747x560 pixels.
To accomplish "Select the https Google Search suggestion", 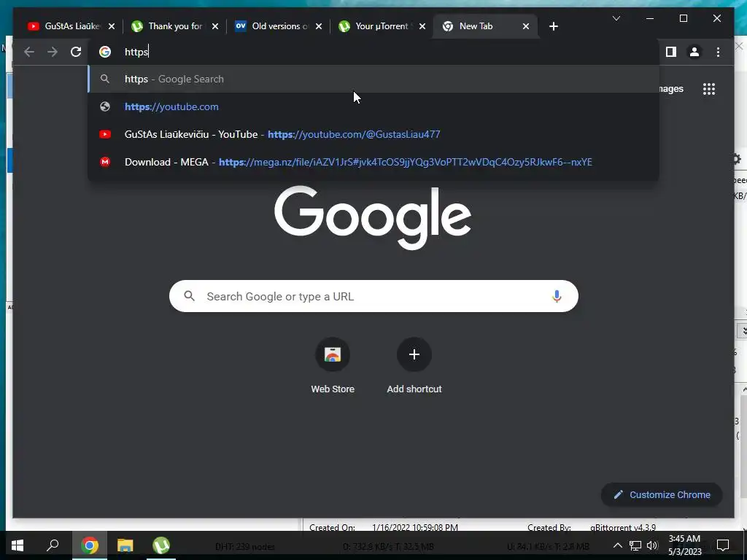I will pyautogui.click(x=373, y=79).
